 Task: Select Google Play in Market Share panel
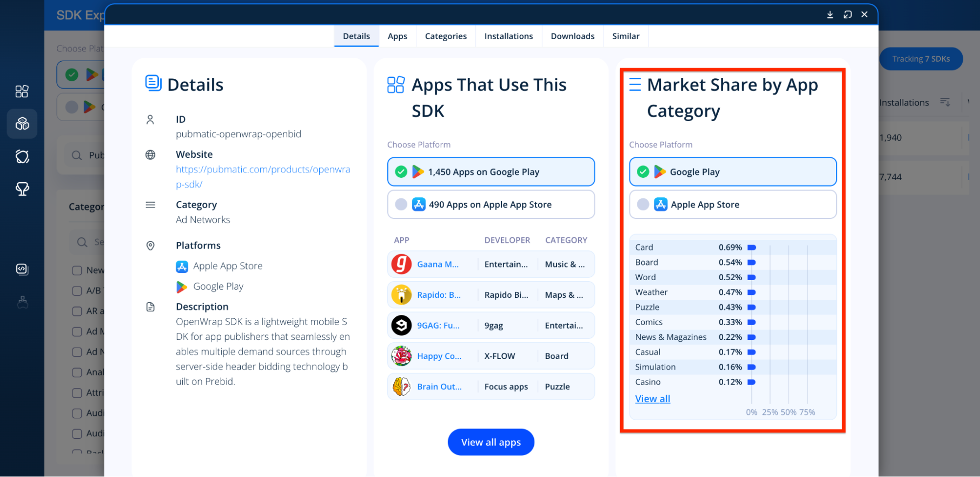point(732,172)
